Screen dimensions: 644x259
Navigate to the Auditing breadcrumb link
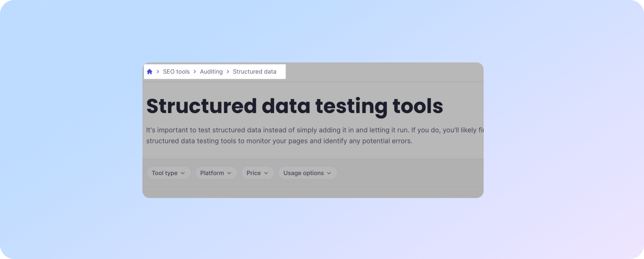pyautogui.click(x=211, y=72)
